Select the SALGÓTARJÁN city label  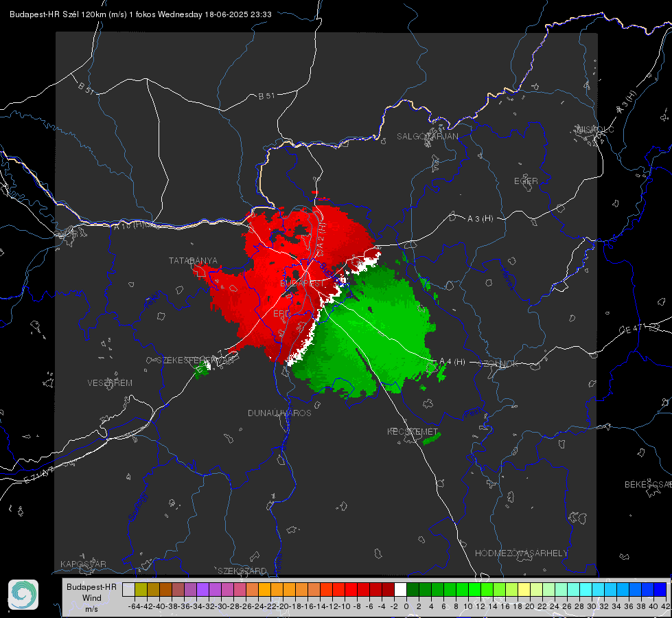[x=427, y=137]
